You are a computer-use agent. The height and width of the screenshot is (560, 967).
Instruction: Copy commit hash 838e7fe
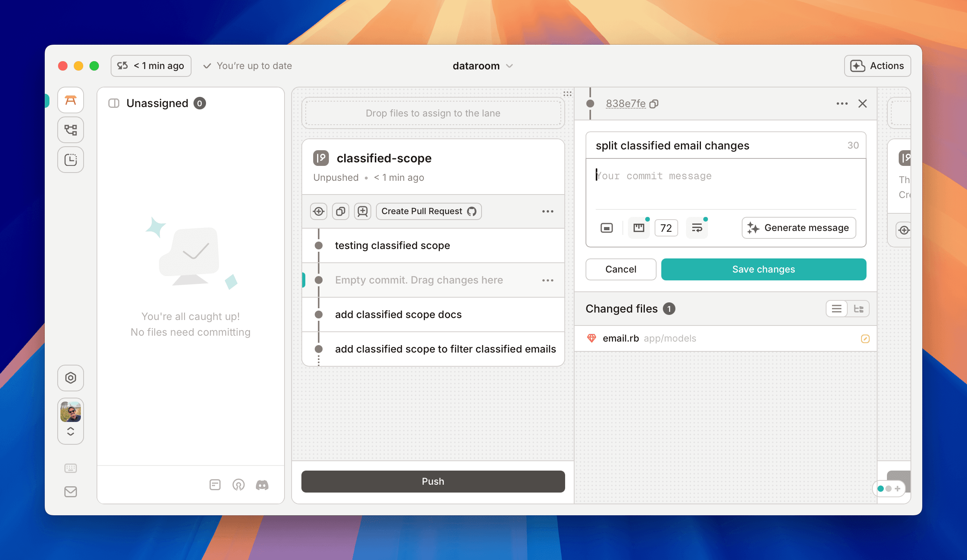coord(654,104)
